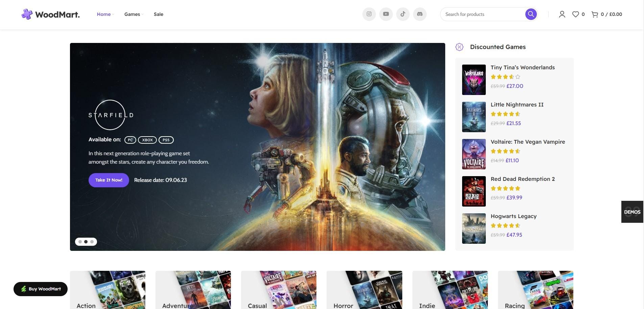The height and width of the screenshot is (309, 644).
Task: Open the YouTube social icon
Action: click(386, 14)
